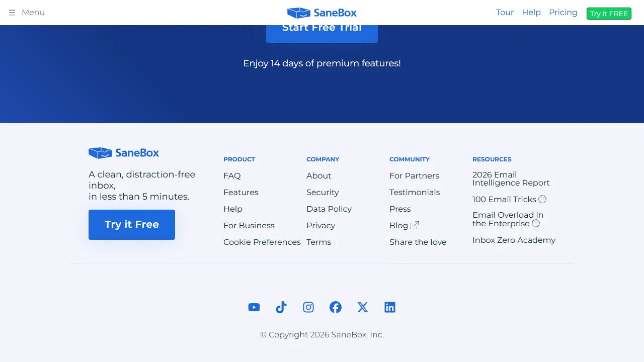
Task: Go to Pricing in the header
Action: [563, 13]
